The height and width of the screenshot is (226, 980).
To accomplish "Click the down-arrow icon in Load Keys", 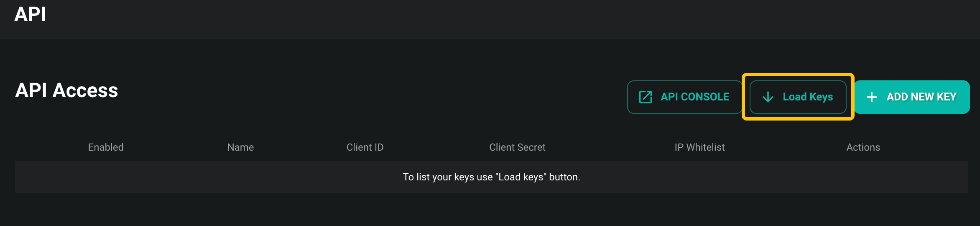I will (x=768, y=97).
